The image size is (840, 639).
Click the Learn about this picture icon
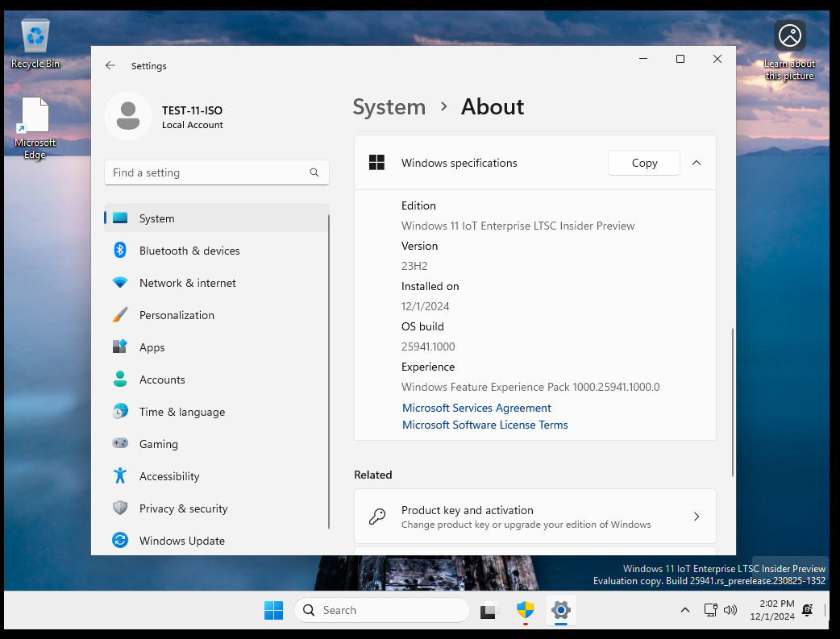(x=790, y=51)
